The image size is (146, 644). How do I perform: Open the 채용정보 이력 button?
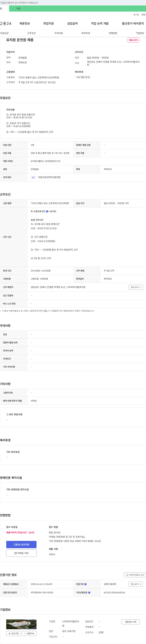click(x=130, y=622)
